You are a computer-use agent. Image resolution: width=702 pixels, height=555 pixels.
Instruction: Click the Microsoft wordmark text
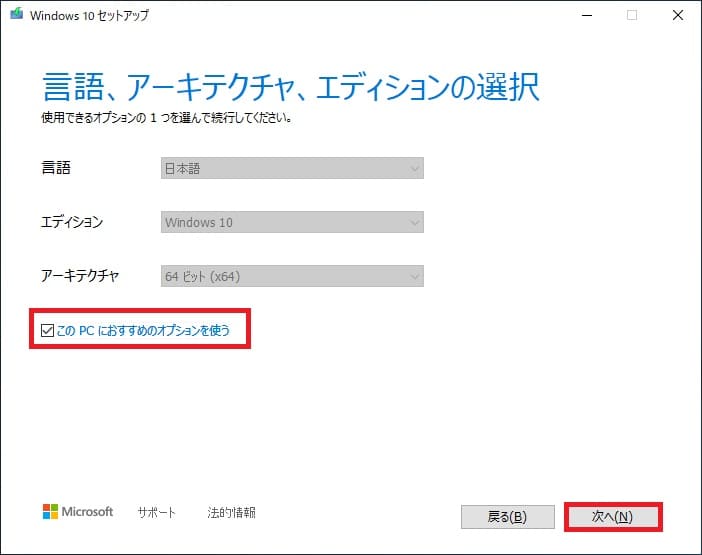tap(88, 512)
